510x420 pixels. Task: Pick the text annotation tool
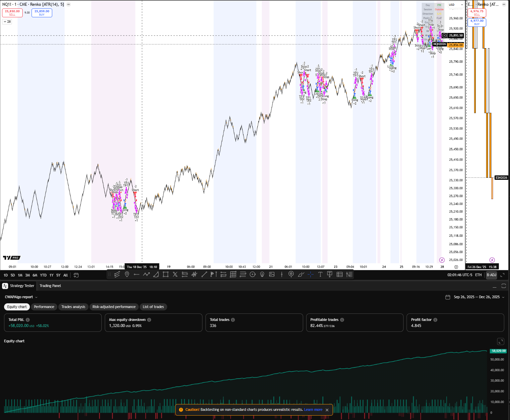pyautogui.click(x=320, y=274)
